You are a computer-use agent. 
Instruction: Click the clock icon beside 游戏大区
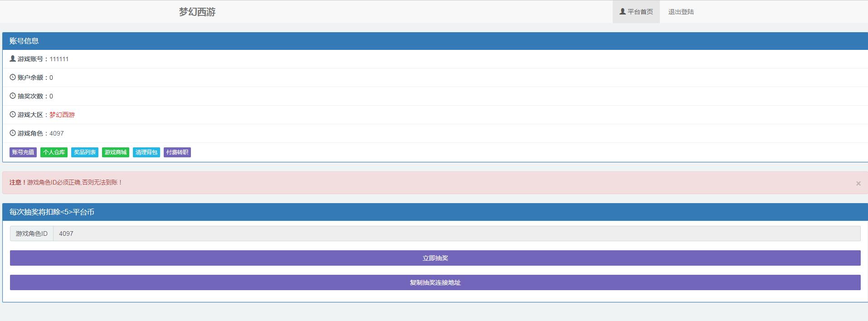(x=13, y=115)
